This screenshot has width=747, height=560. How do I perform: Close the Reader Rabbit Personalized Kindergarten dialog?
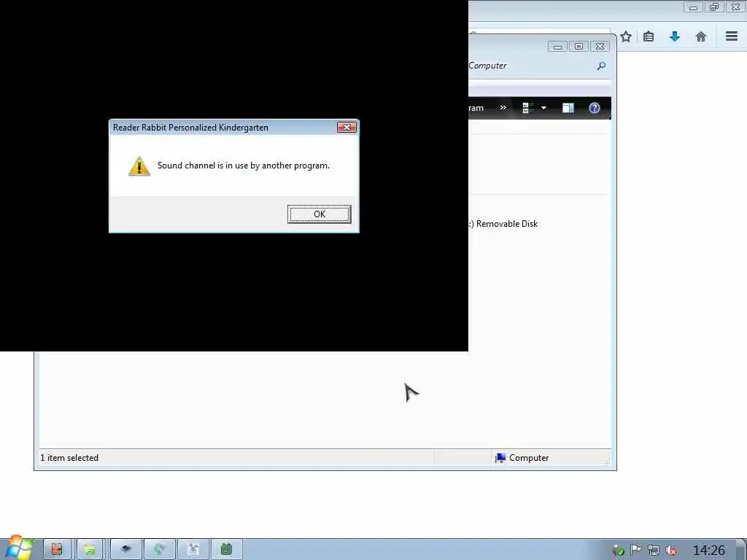click(x=347, y=127)
